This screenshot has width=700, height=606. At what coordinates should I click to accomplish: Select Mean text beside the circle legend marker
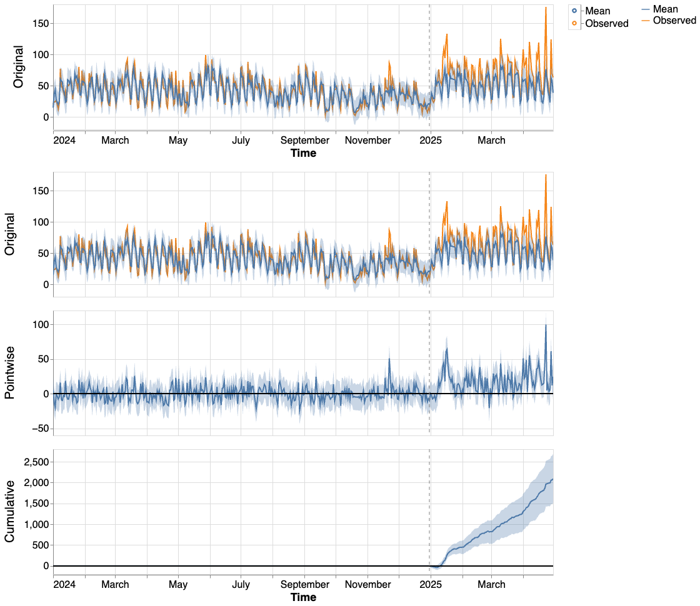(x=597, y=11)
